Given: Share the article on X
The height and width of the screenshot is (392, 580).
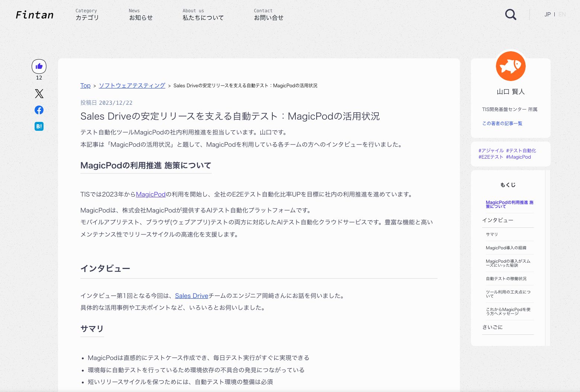Looking at the screenshot, I should click(39, 94).
